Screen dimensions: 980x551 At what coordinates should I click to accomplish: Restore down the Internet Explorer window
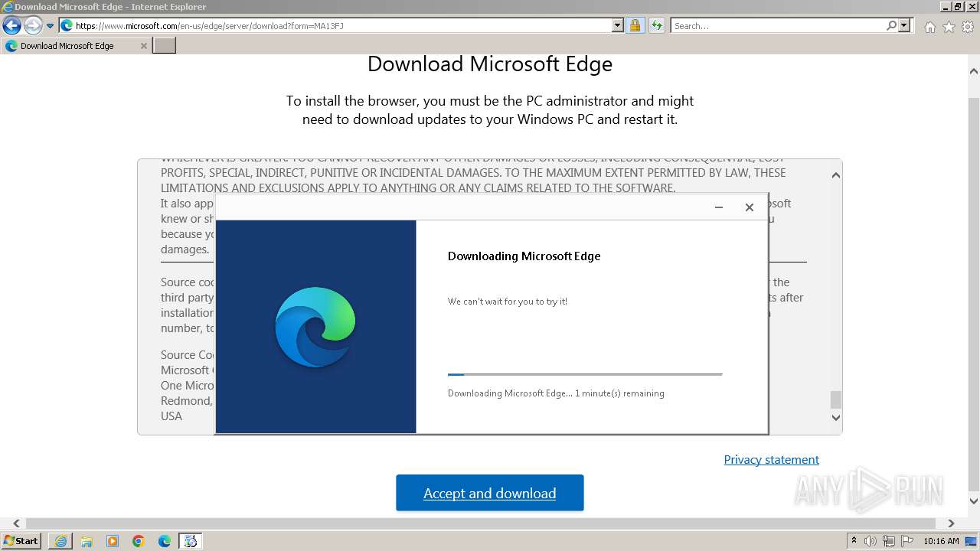959,7
